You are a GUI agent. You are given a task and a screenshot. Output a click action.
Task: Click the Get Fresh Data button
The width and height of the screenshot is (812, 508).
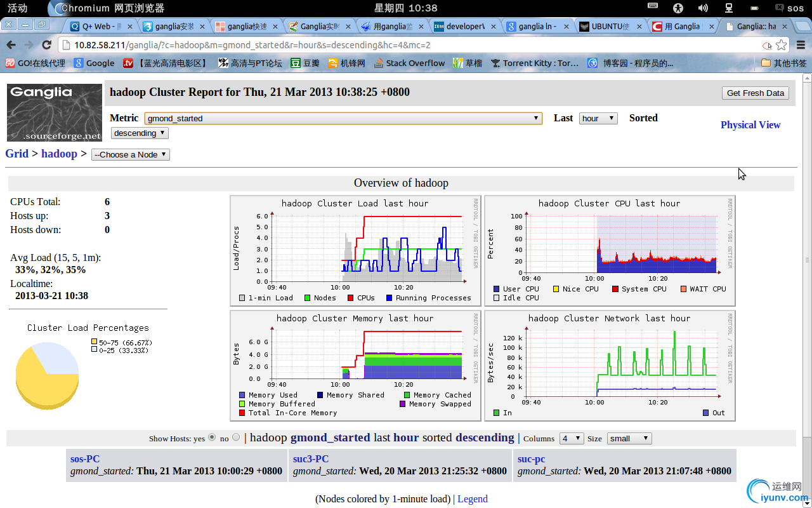tap(756, 93)
